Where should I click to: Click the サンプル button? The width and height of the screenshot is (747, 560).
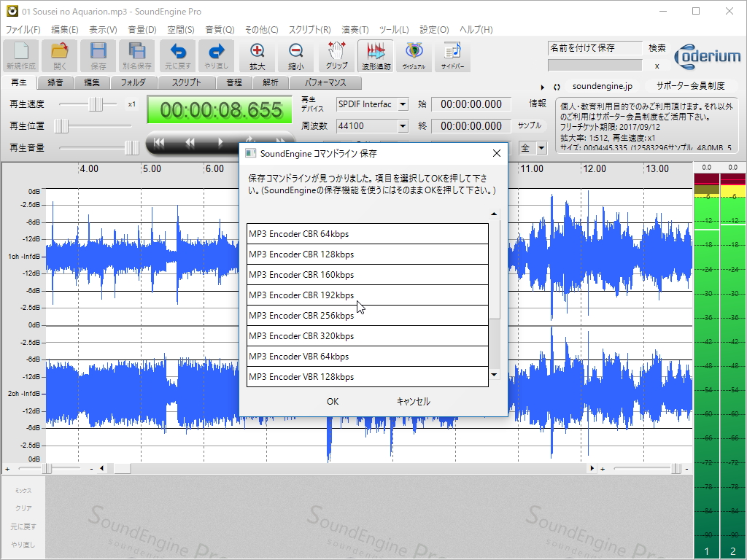(x=530, y=125)
